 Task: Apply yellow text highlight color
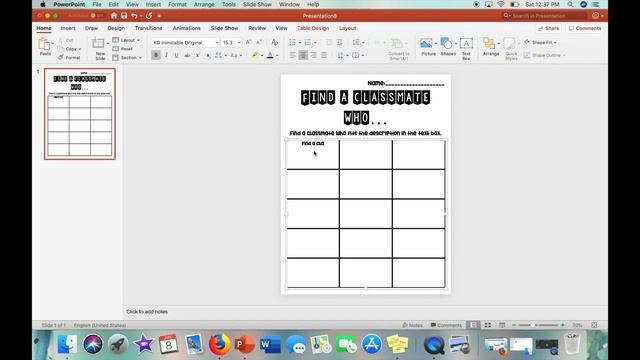[x=255, y=55]
